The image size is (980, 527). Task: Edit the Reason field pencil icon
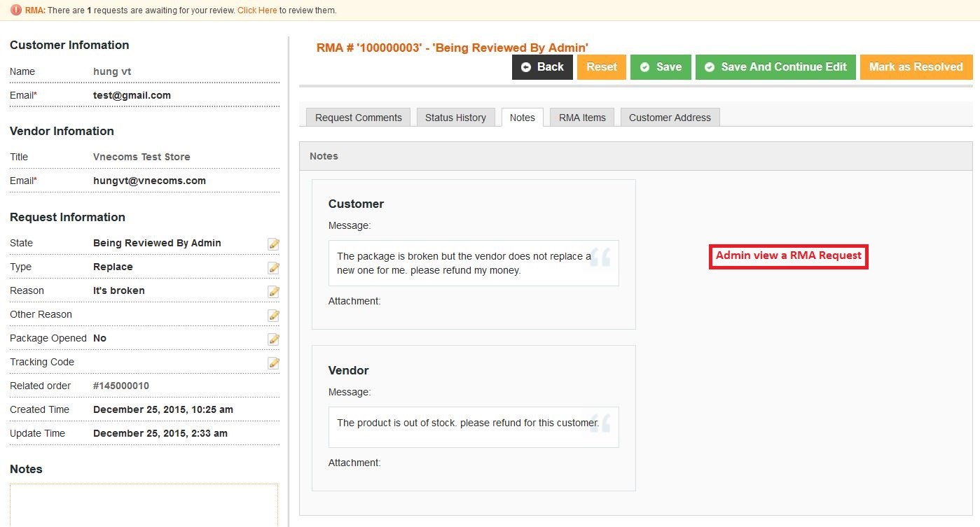click(274, 291)
